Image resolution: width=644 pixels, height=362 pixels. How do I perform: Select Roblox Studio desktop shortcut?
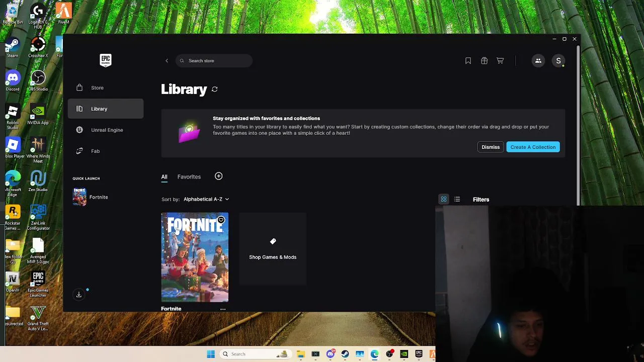pos(13,117)
